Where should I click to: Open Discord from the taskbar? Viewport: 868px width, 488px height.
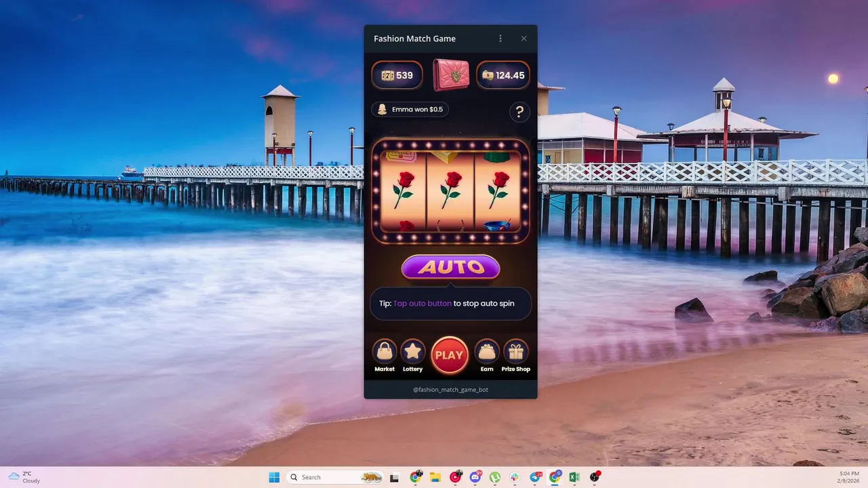coord(475,477)
